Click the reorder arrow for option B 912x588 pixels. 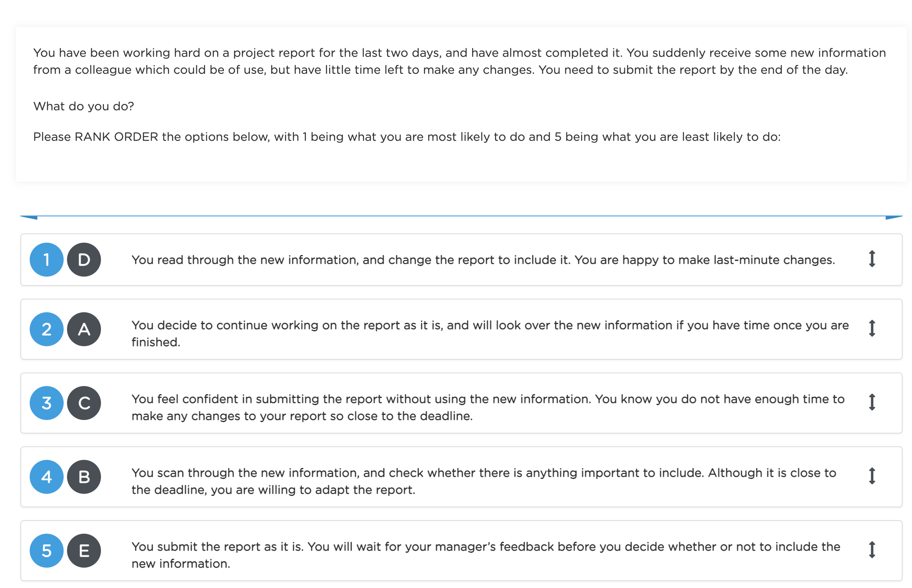tap(872, 476)
